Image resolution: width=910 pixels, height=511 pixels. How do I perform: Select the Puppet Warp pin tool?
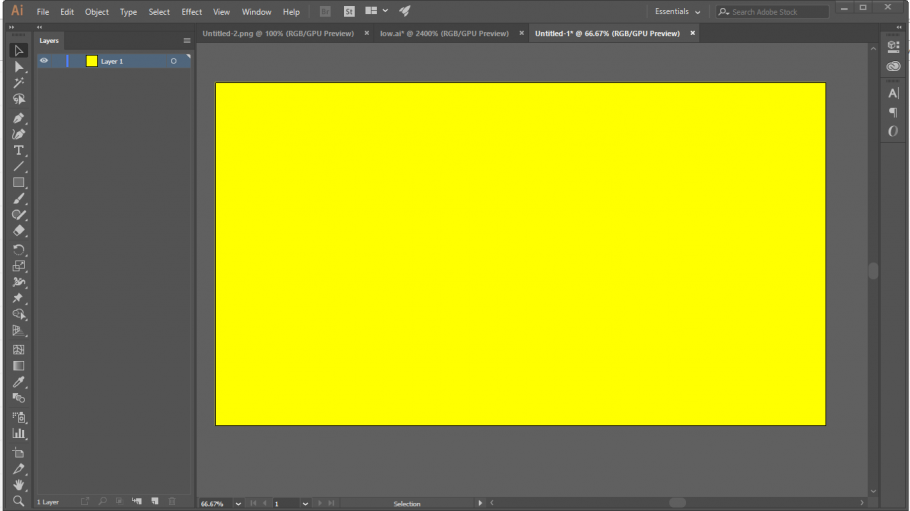pos(19,298)
